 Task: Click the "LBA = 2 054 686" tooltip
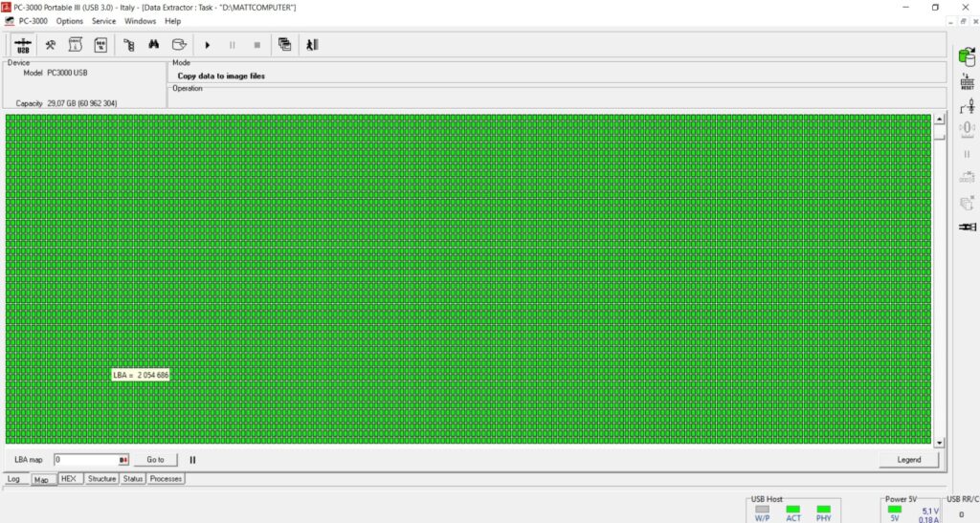(x=141, y=375)
